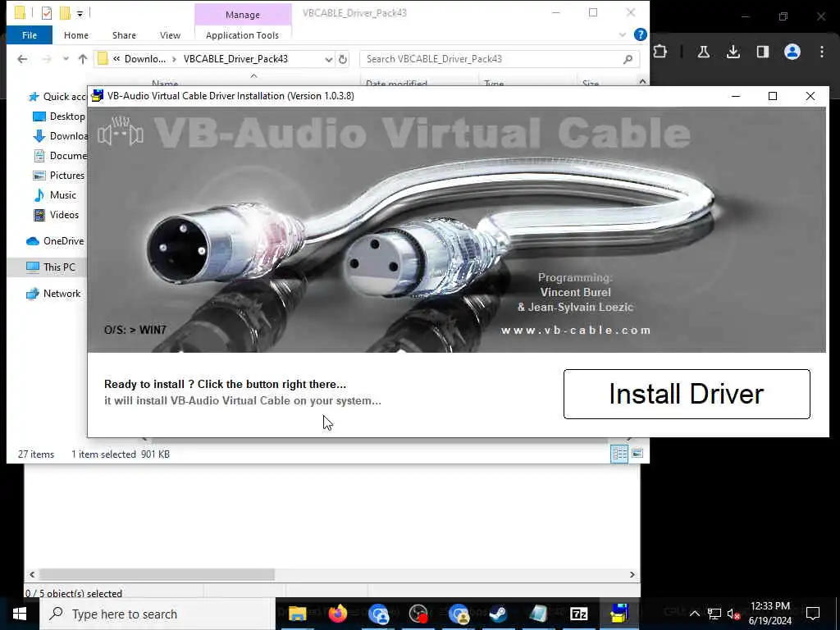This screenshot has height=630, width=840.
Task: Click VBCABLE_Driver_Pack43 breadcrumb segment
Action: tap(235, 59)
